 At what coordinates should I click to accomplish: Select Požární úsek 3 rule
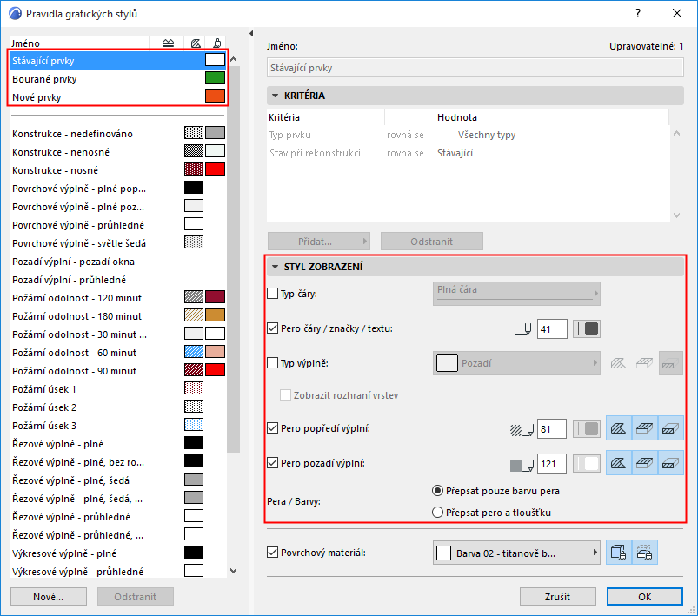point(118,426)
